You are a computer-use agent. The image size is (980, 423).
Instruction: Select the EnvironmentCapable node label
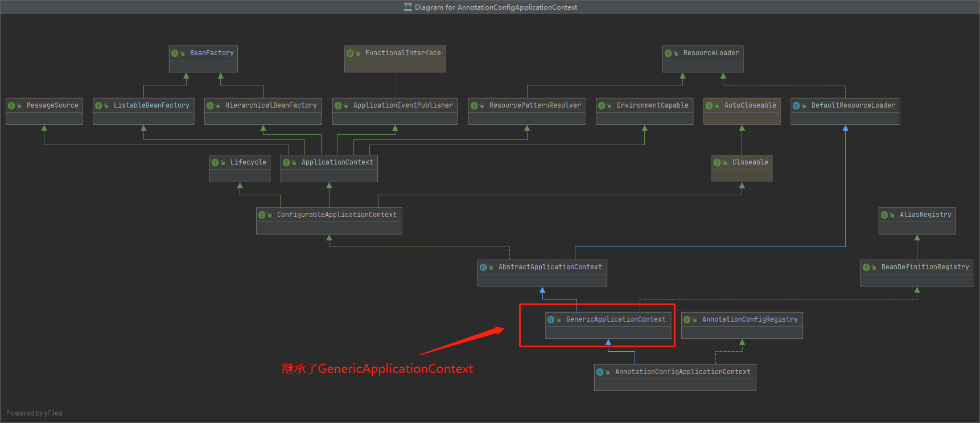click(653, 105)
